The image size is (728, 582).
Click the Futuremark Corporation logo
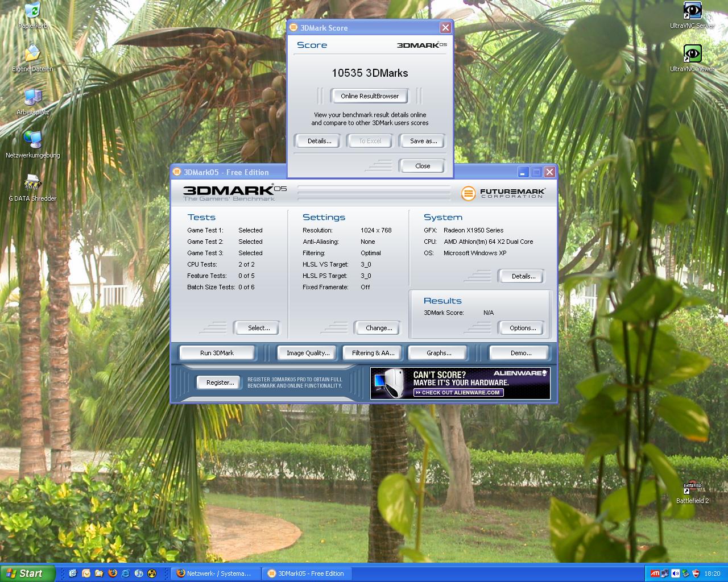(503, 193)
